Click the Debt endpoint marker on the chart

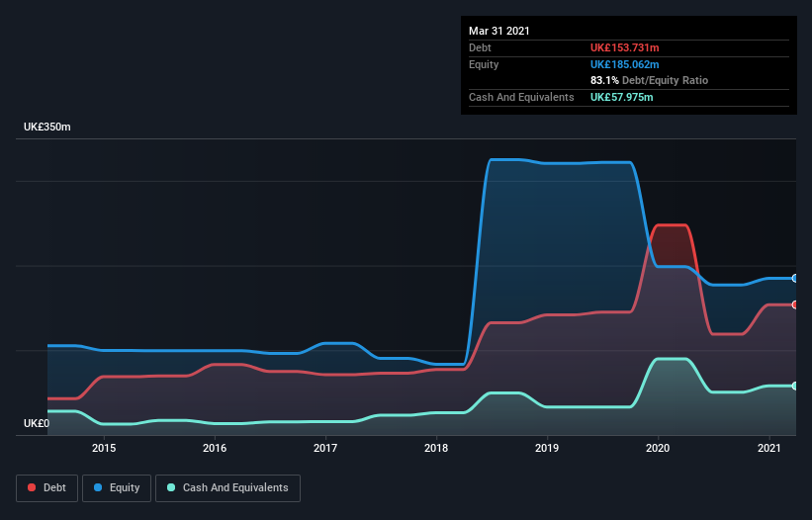pos(795,304)
